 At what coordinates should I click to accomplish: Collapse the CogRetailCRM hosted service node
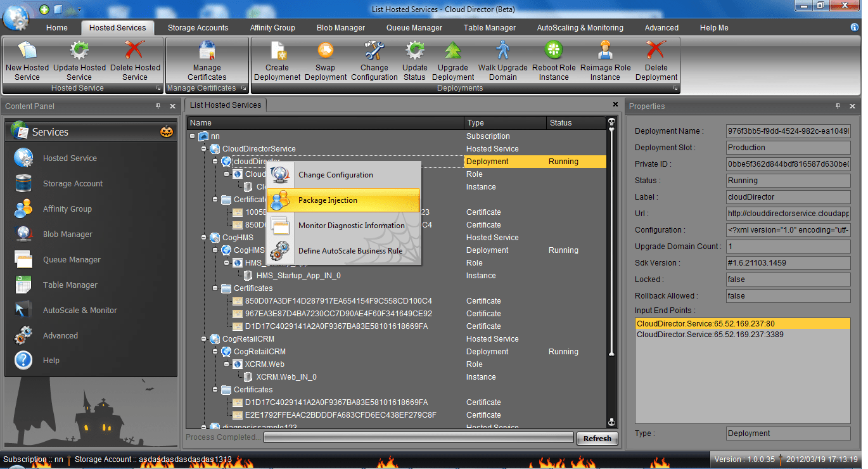point(204,339)
